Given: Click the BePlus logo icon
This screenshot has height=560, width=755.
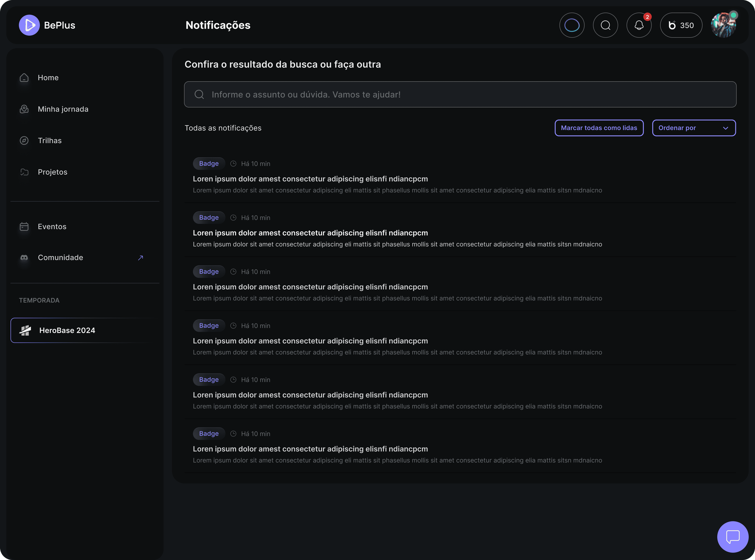Looking at the screenshot, I should [x=29, y=25].
